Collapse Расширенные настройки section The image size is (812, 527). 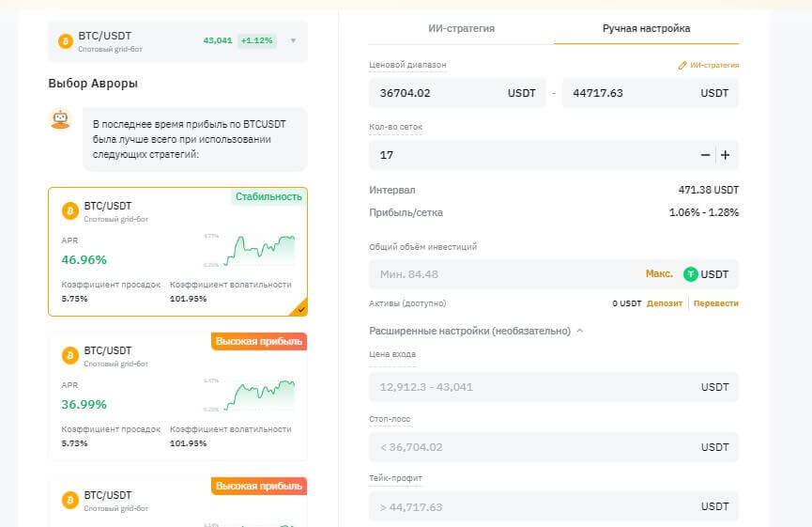(x=579, y=331)
